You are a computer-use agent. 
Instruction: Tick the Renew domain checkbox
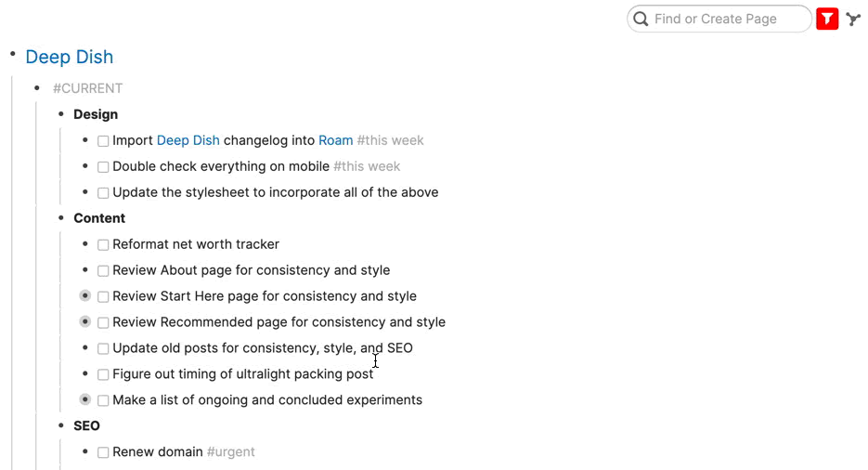(x=103, y=453)
